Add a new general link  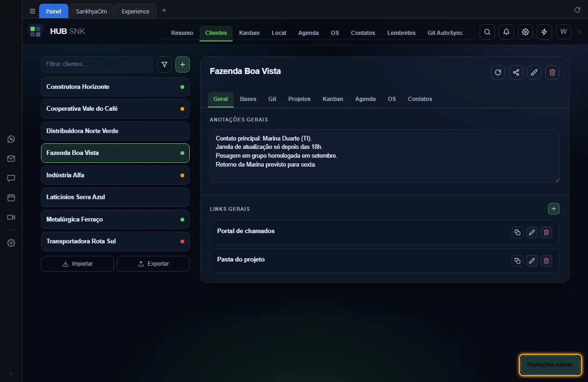pyautogui.click(x=554, y=209)
